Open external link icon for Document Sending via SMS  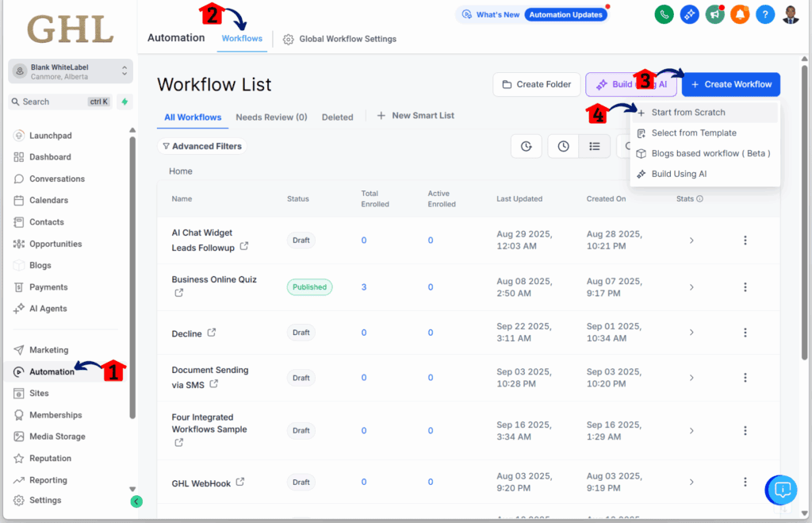tap(213, 383)
